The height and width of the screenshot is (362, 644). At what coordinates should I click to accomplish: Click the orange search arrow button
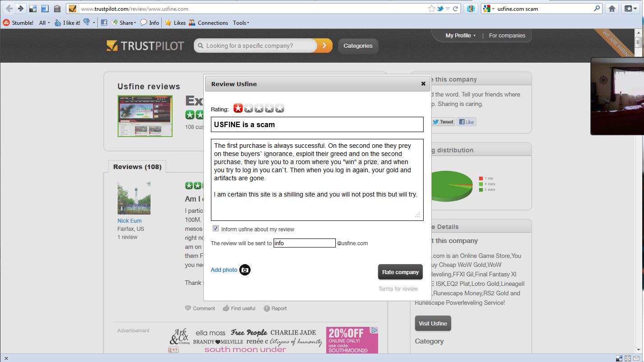click(324, 46)
